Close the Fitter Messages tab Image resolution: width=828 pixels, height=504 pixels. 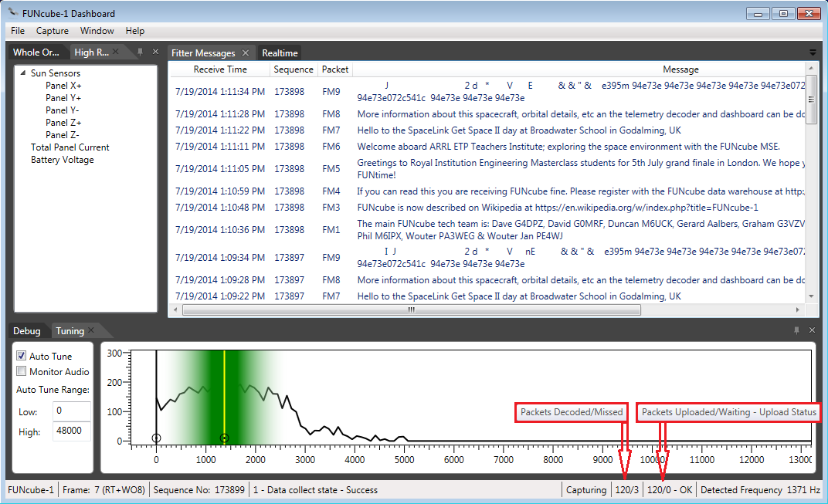245,52
